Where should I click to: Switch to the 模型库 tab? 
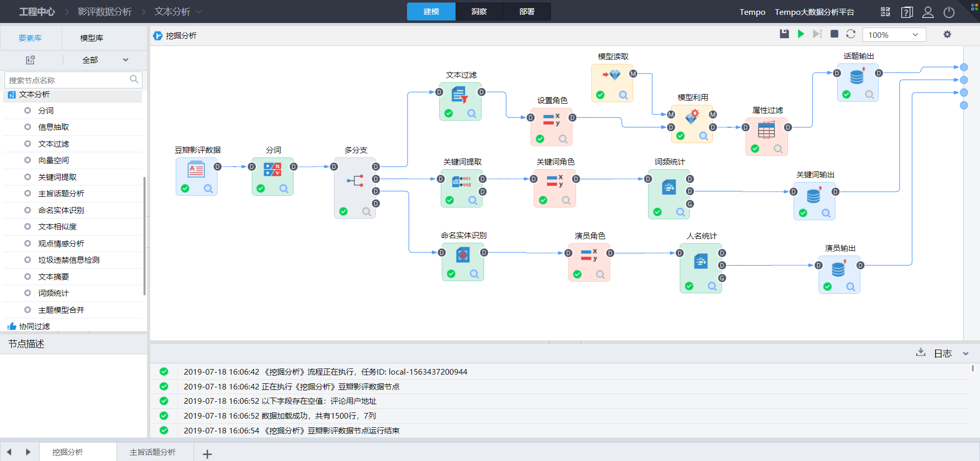92,38
